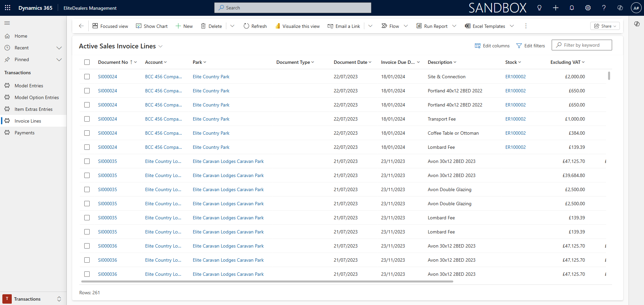Click the plus quick create icon
The image size is (644, 305).
(556, 8)
